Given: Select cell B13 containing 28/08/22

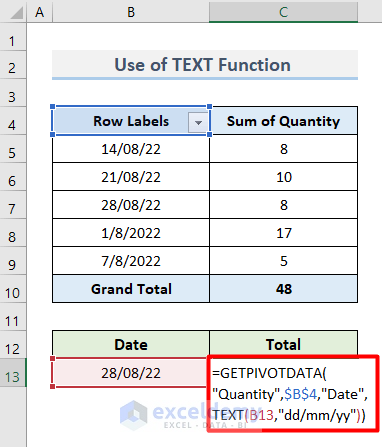Looking at the screenshot, I should [x=131, y=373].
